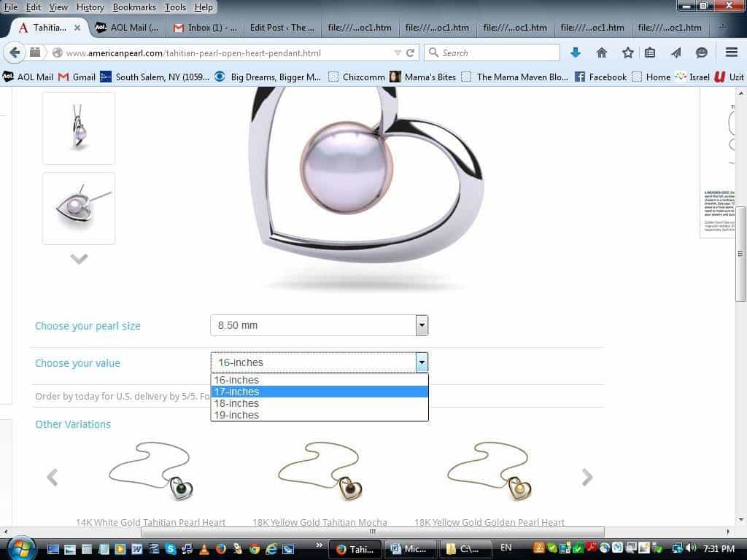Switch to the C:\... folder taskbar button
The height and width of the screenshot is (560, 747).
465,549
